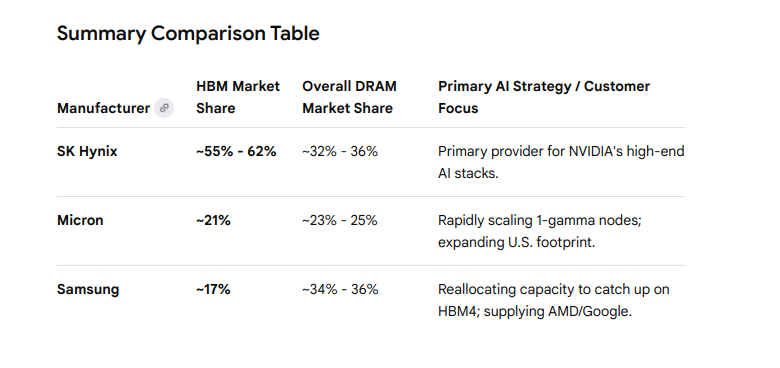The height and width of the screenshot is (368, 780).
Task: Click the expanding U.S. footprint text
Action: click(516, 242)
